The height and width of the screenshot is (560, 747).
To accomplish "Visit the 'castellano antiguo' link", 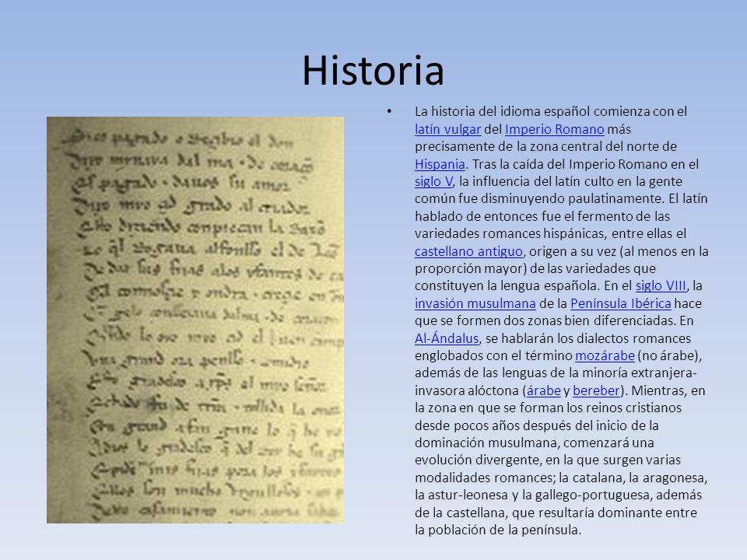I will [468, 251].
